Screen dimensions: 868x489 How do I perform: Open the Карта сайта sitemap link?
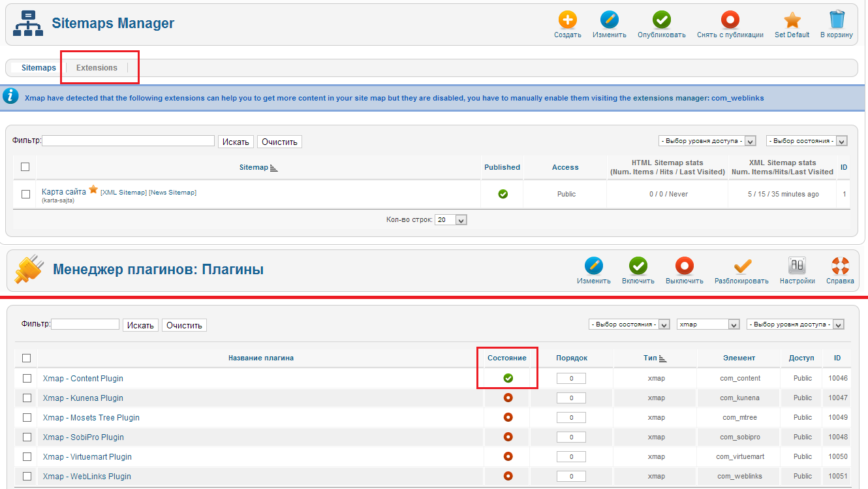pyautogui.click(x=64, y=192)
